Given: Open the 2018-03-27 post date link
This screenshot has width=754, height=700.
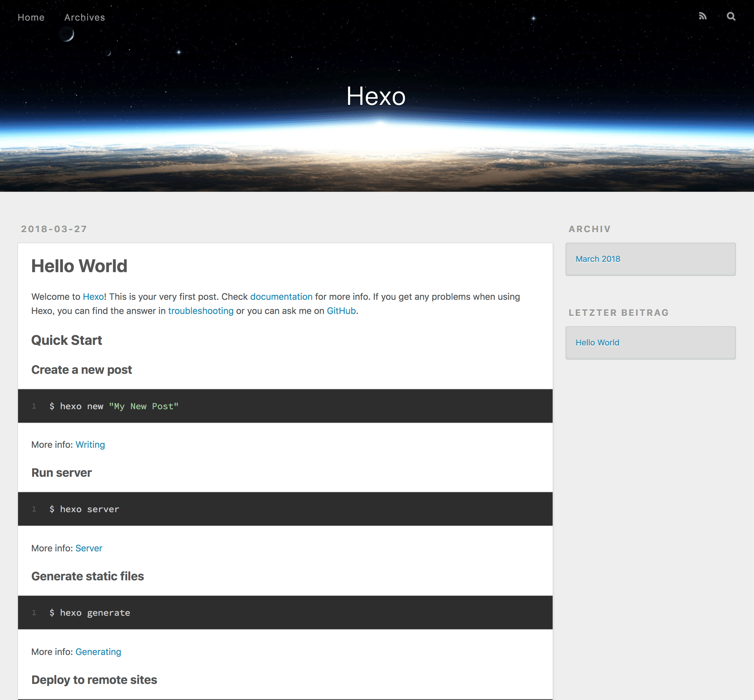Looking at the screenshot, I should [x=54, y=229].
